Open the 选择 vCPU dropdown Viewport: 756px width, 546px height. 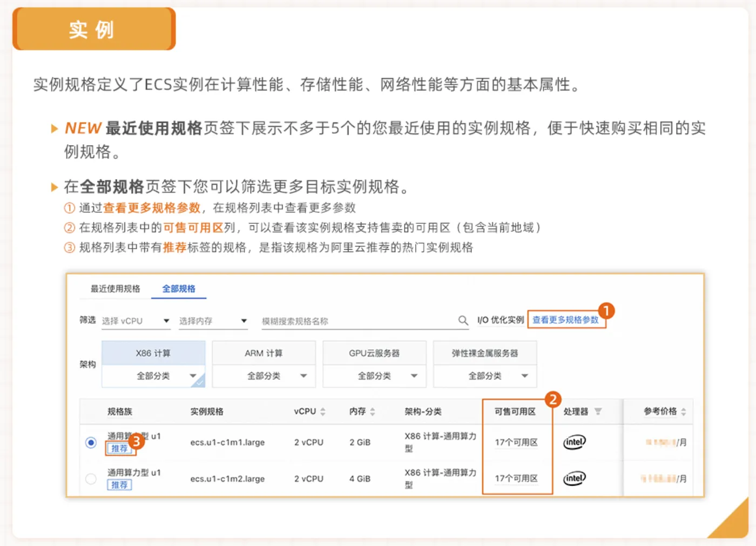[x=135, y=320]
